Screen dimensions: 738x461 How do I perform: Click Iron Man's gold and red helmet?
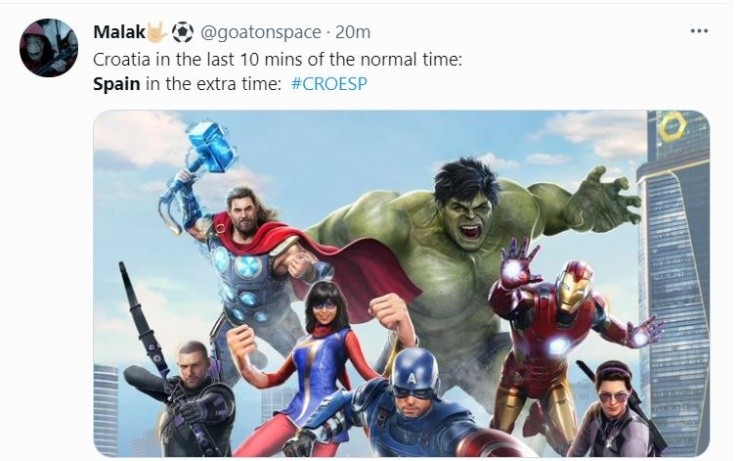573,286
